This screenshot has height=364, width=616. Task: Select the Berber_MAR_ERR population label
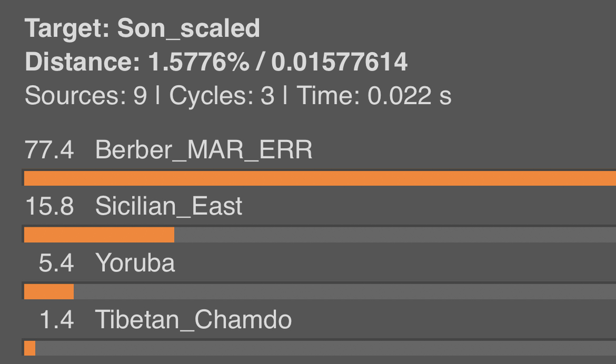[x=204, y=149]
